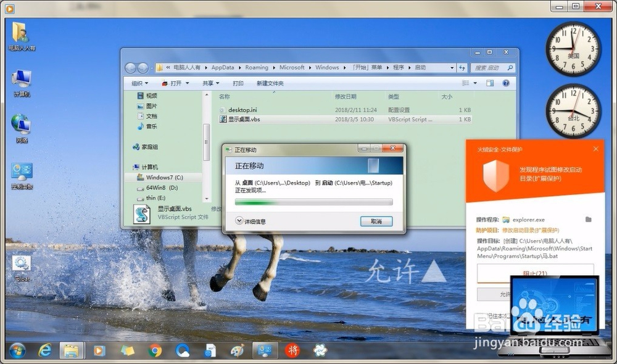Open the document file icon on taskbar

[x=210, y=350]
